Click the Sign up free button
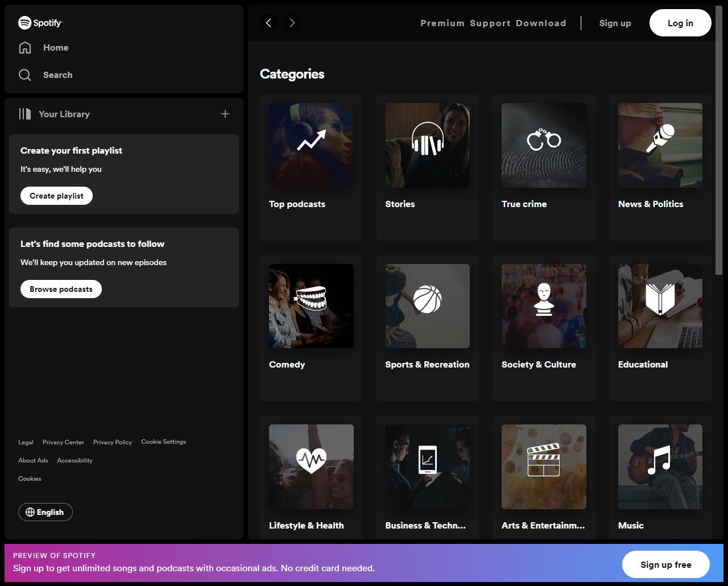Viewport: 728px width, 586px height. [666, 564]
